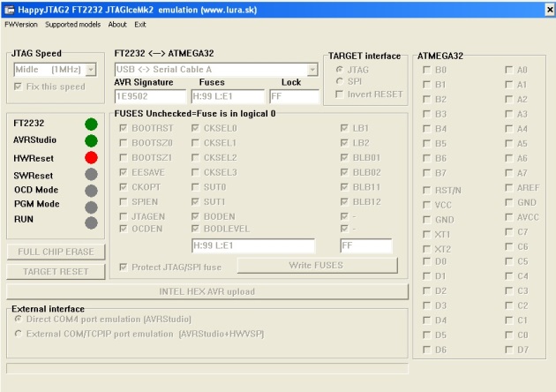
Task: Toggle the D7 pin checkbox
Action: coord(509,350)
